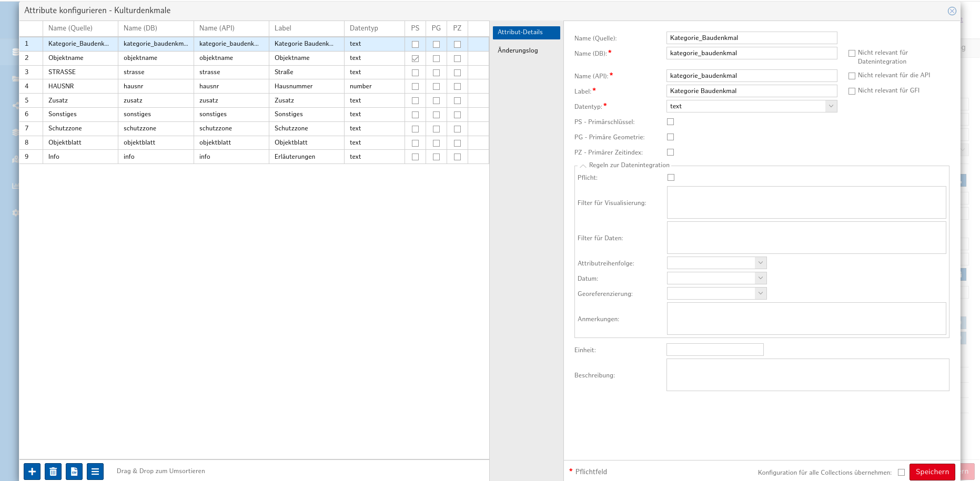The width and height of the screenshot is (980, 481).
Task: Click the Speichern button
Action: coord(932,472)
